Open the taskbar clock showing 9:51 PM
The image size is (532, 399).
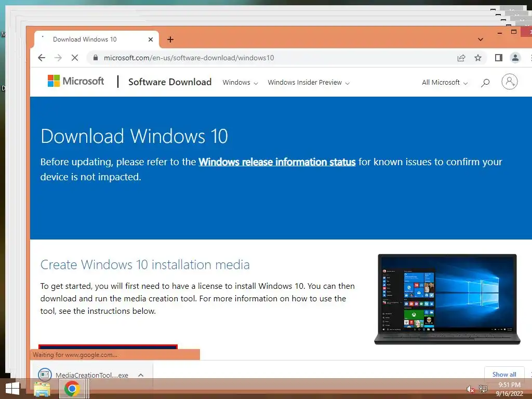pos(509,389)
